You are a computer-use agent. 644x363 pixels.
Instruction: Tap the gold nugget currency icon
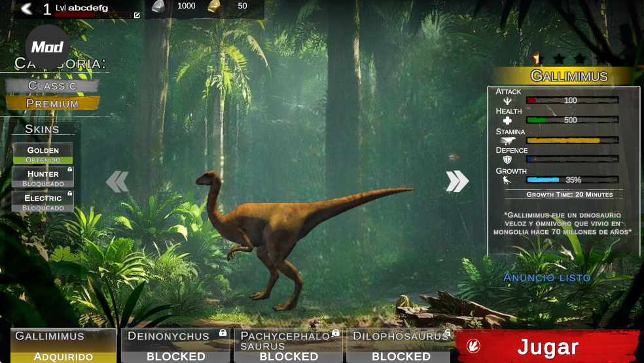pyautogui.click(x=215, y=7)
